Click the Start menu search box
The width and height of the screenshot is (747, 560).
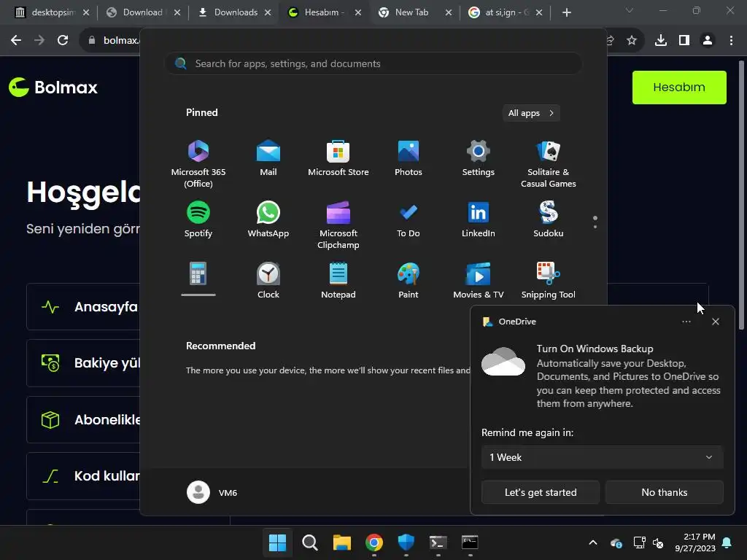373,64
